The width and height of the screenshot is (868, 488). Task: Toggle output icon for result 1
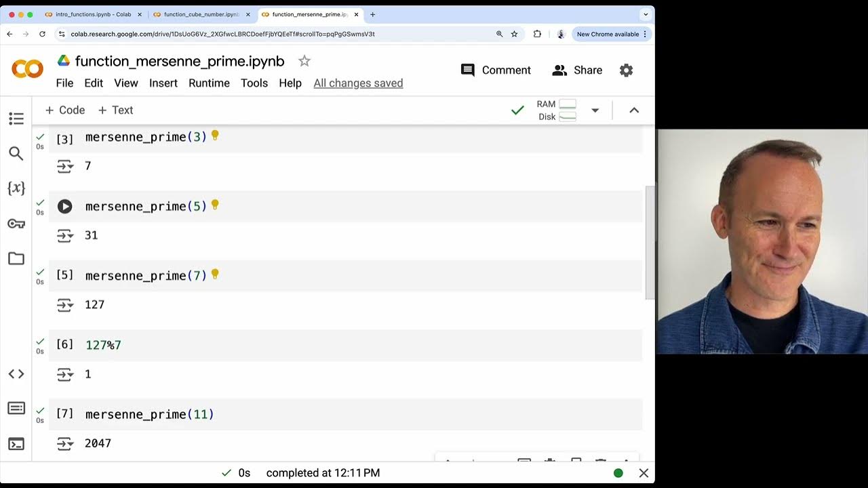pos(65,375)
